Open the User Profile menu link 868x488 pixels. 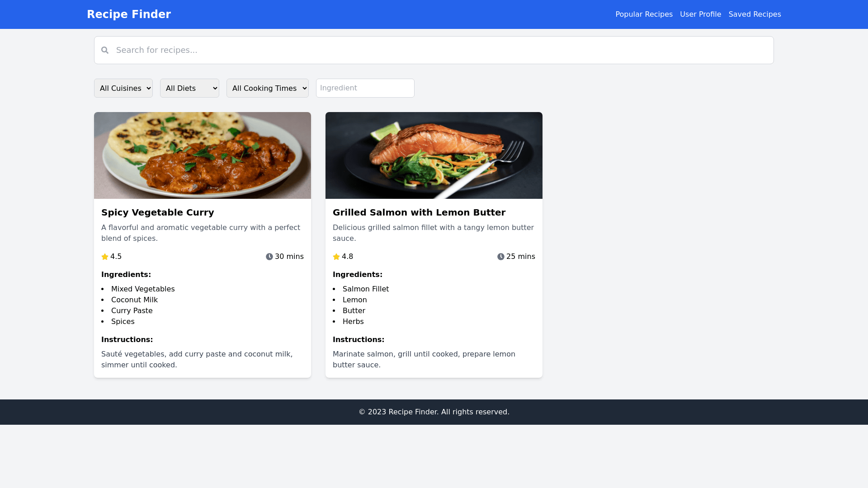click(700, 14)
